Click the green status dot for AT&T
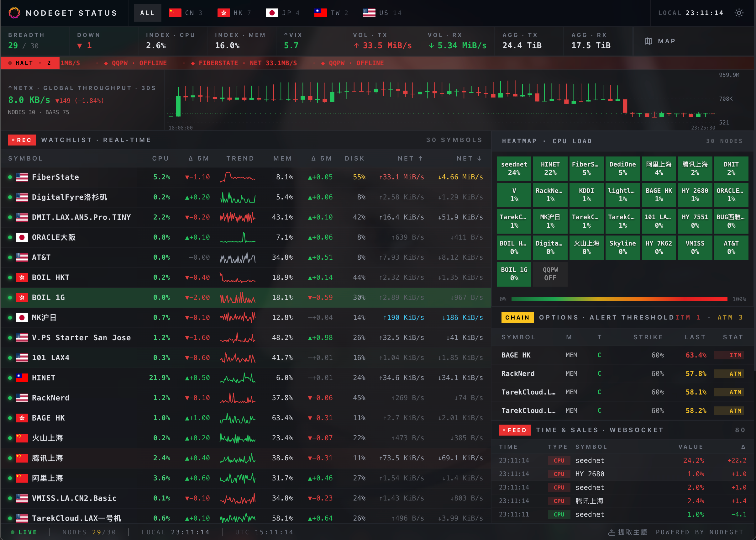The image size is (756, 540). coord(10,257)
